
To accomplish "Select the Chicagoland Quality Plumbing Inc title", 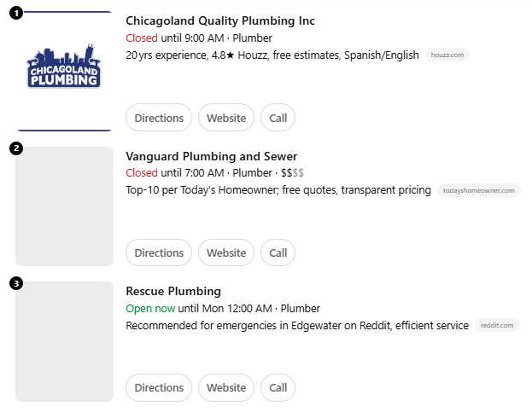I will [220, 20].
